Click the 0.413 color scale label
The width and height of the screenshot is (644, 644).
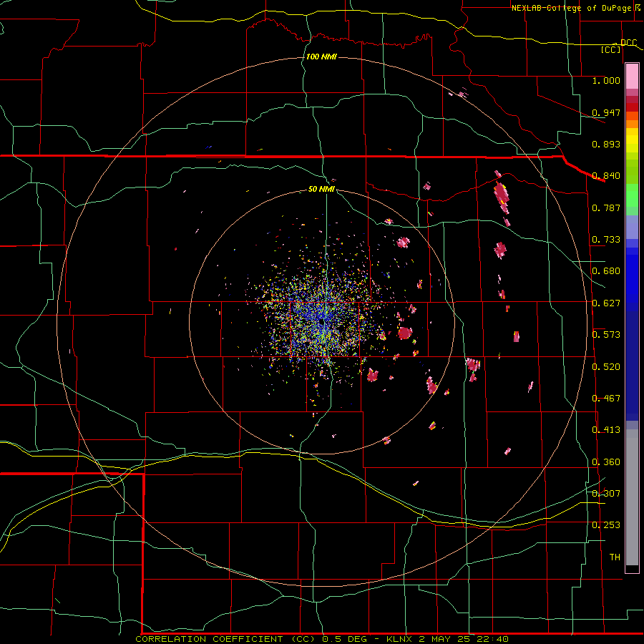(606, 430)
